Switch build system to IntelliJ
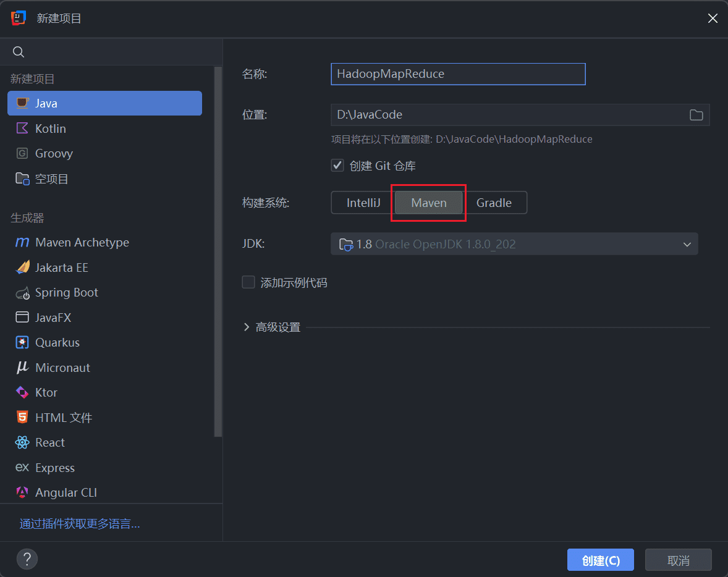The height and width of the screenshot is (577, 728). coord(363,203)
